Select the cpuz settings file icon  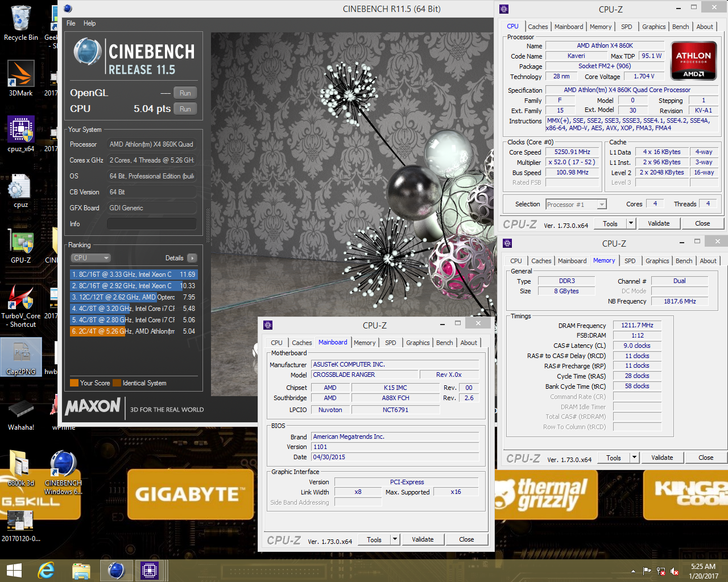coord(20,190)
